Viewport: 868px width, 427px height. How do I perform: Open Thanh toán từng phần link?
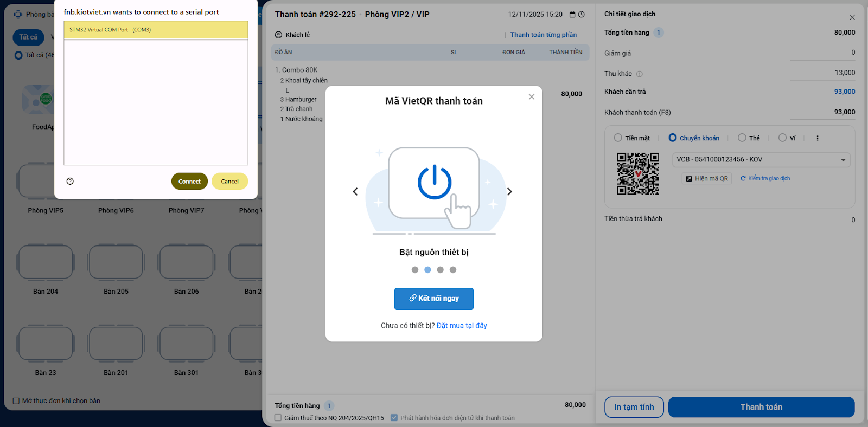544,35
